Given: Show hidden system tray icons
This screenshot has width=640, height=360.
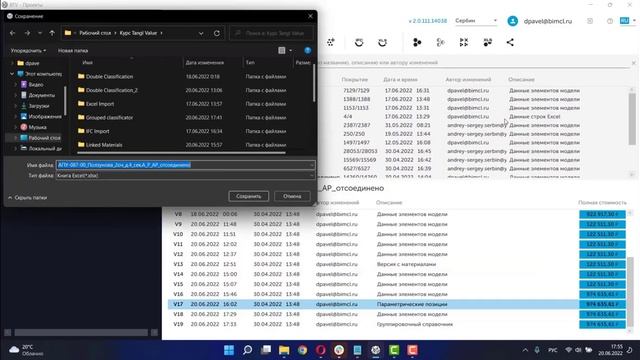Looking at the screenshot, I should [525, 350].
